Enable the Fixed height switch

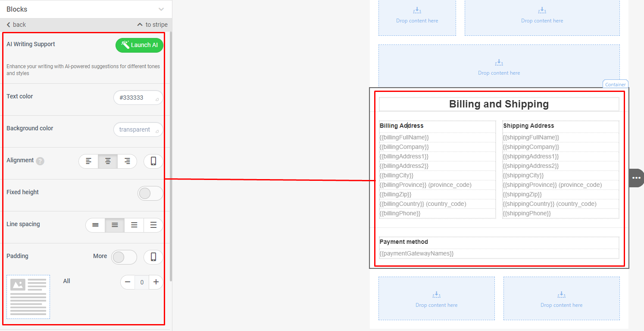pos(150,193)
